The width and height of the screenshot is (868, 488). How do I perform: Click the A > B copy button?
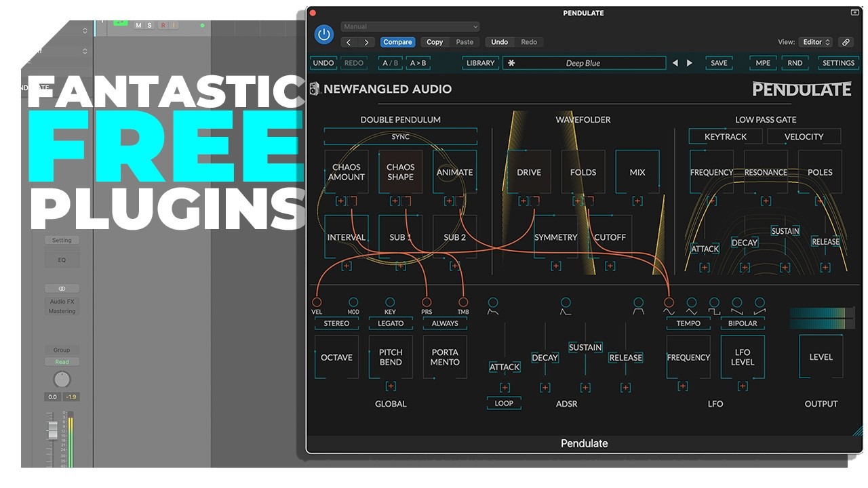coord(418,63)
